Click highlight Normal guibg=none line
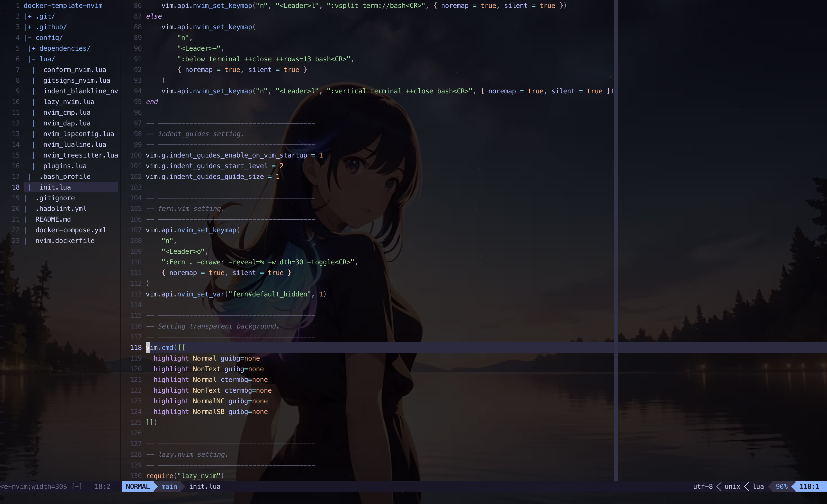The image size is (827, 504). (207, 358)
